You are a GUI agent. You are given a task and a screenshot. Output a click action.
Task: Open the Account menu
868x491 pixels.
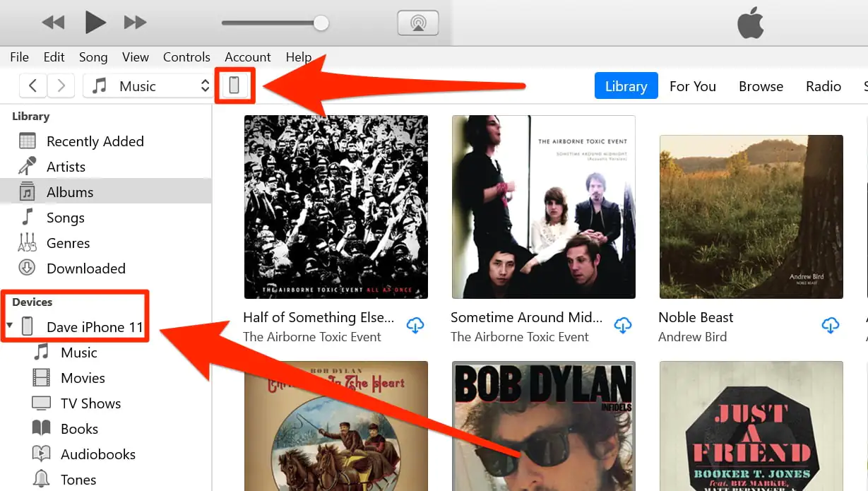tap(247, 57)
